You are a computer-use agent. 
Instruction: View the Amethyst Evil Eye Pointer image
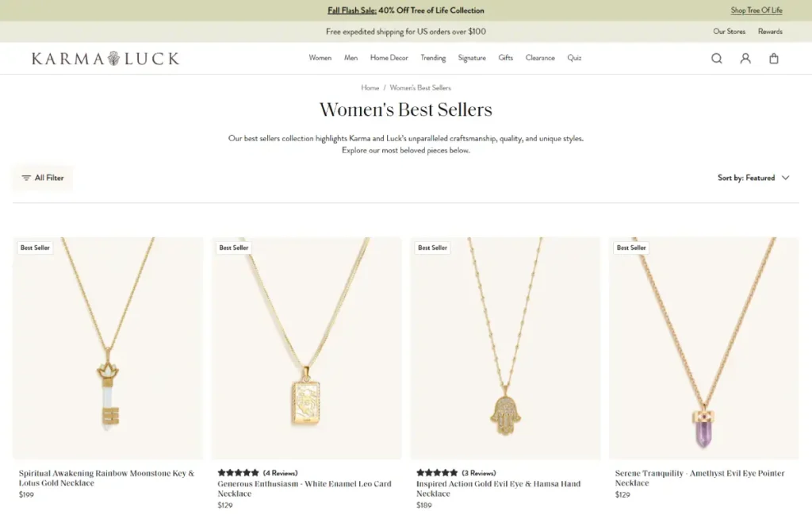coord(703,348)
